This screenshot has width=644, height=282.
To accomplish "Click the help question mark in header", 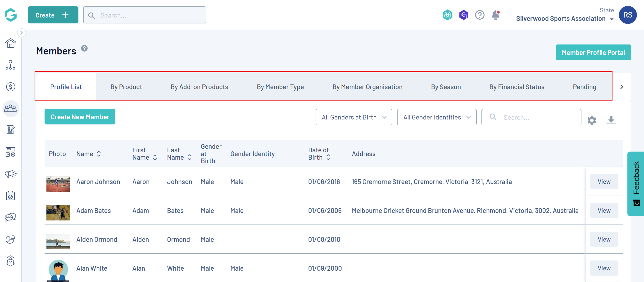I will pos(480,15).
